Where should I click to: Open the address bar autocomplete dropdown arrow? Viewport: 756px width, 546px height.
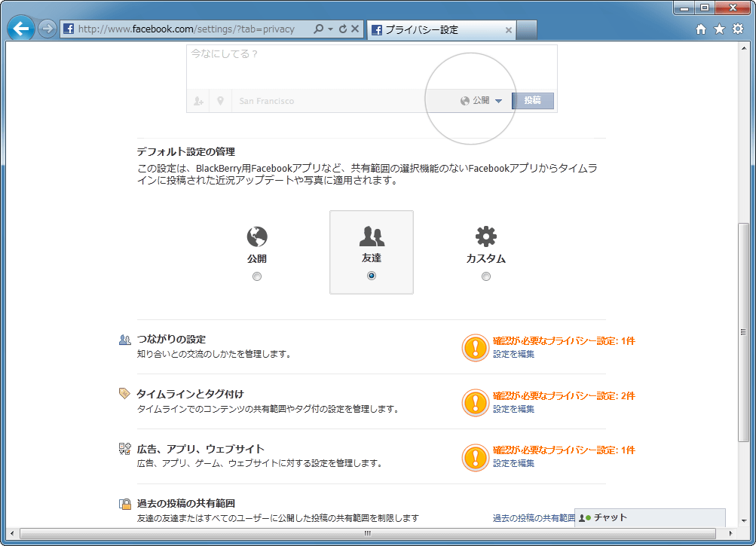tap(330, 29)
